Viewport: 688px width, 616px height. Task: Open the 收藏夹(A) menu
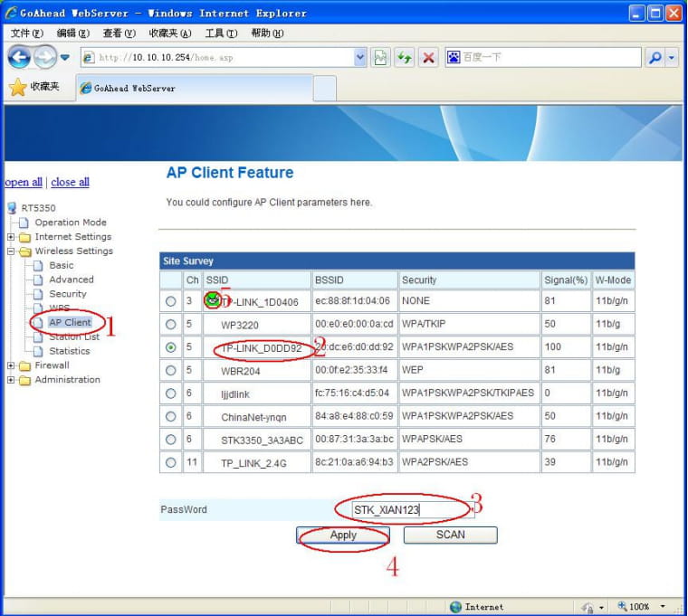170,33
